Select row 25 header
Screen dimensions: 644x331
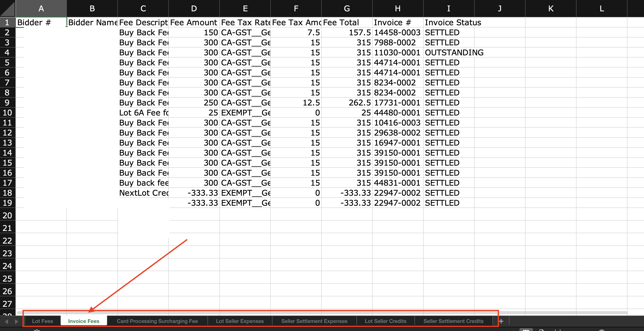point(8,278)
